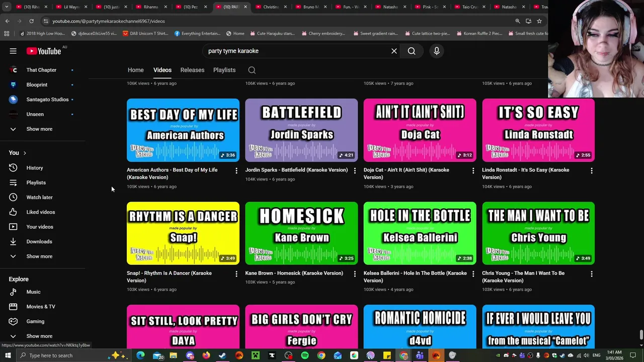Open options for American Authors video
This screenshot has width=644, height=362.
click(x=236, y=171)
